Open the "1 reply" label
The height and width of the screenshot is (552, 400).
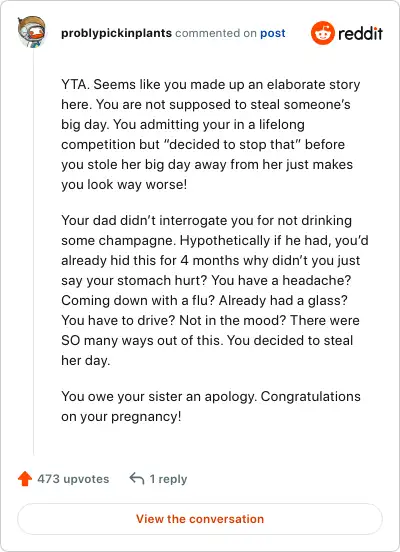(168, 479)
